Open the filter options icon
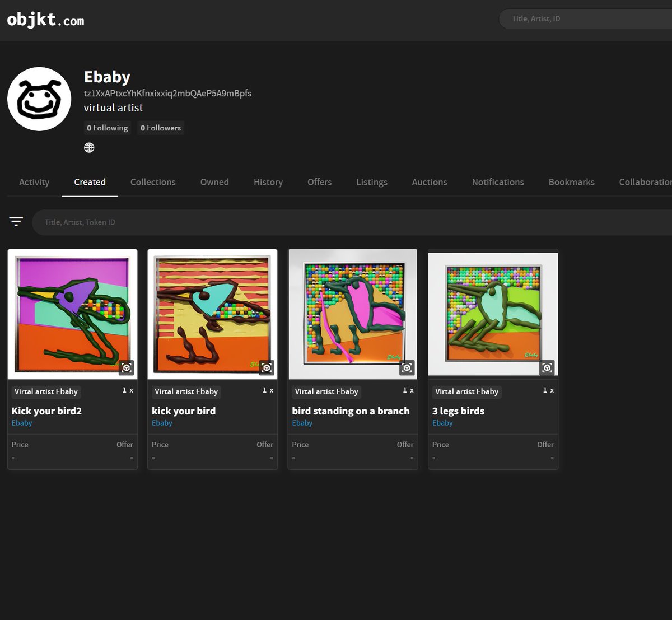672x620 pixels. click(16, 222)
